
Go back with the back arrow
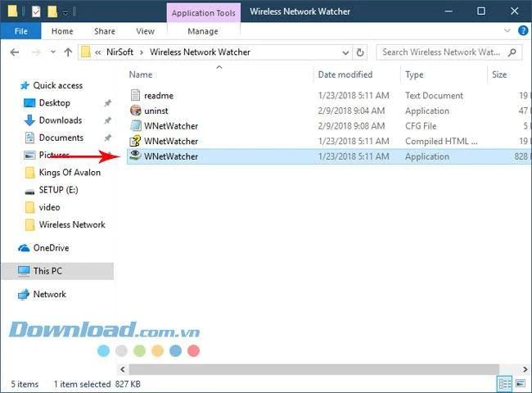point(15,52)
